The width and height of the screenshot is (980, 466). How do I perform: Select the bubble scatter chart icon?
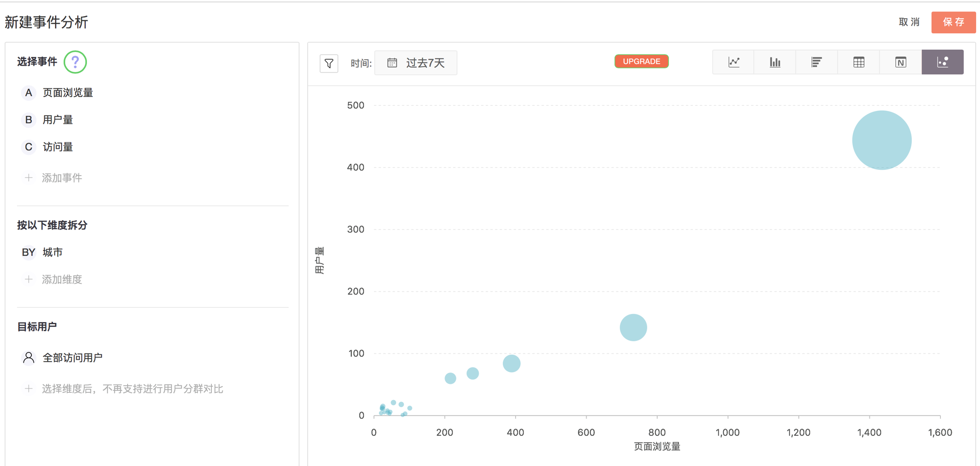pyautogui.click(x=943, y=63)
